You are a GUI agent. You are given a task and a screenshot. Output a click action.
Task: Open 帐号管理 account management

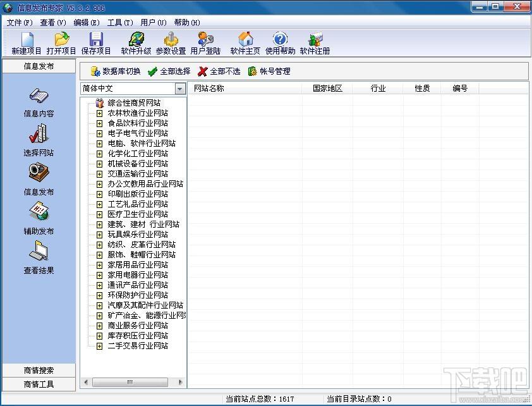[269, 71]
